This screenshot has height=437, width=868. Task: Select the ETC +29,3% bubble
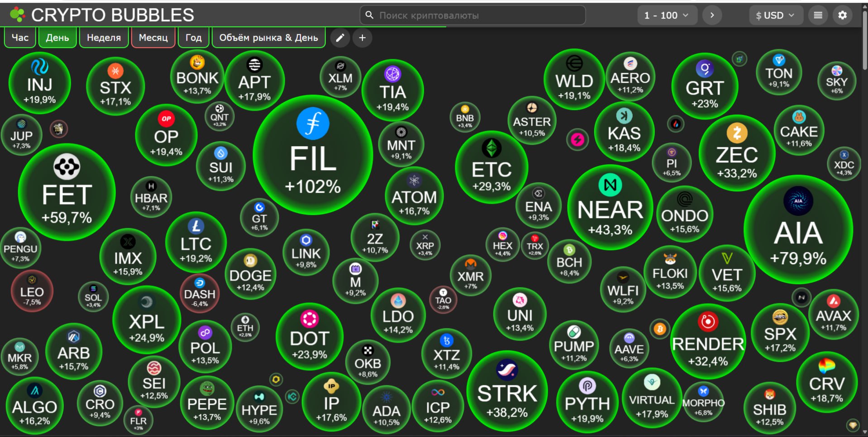pos(491,167)
